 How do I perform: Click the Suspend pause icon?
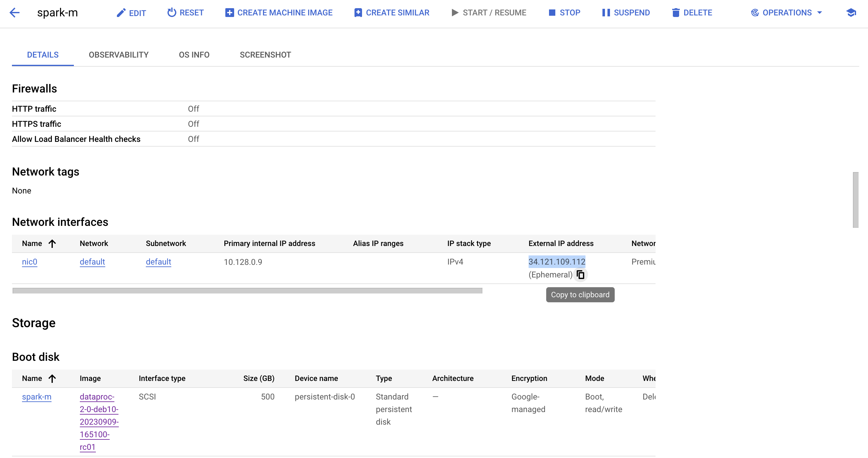pos(606,13)
